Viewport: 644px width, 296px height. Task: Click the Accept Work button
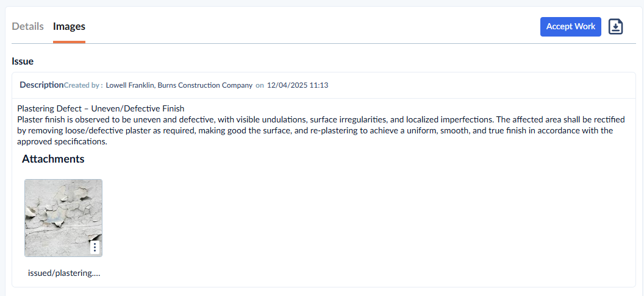point(570,27)
